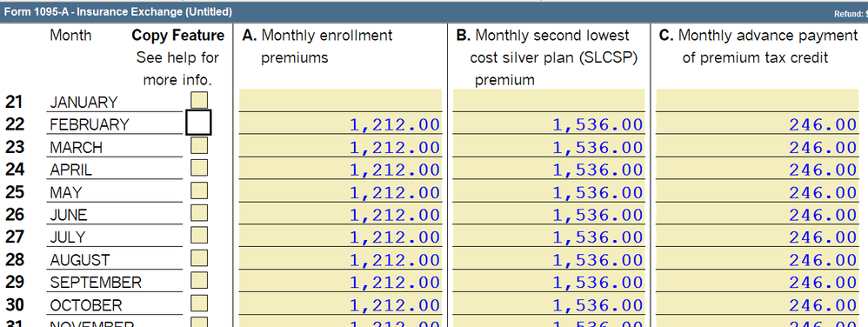The height and width of the screenshot is (327, 868).
Task: Click the Form 1095-A title bar
Action: coord(434,12)
